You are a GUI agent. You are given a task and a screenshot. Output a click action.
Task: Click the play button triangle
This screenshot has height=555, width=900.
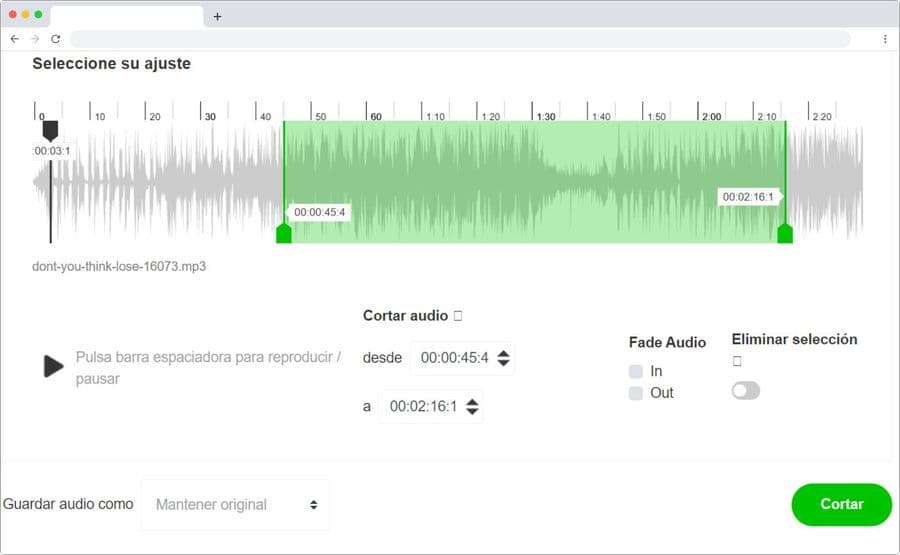tap(53, 366)
